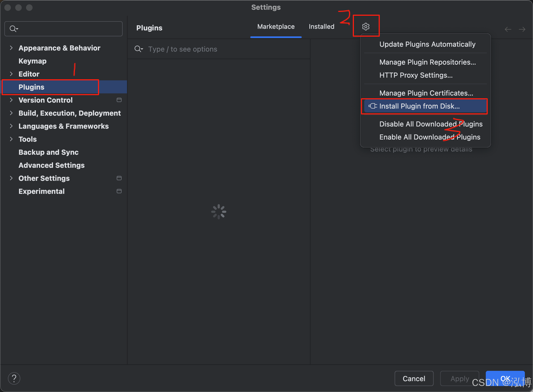
Task: Click the help question mark icon
Action: coord(14,378)
